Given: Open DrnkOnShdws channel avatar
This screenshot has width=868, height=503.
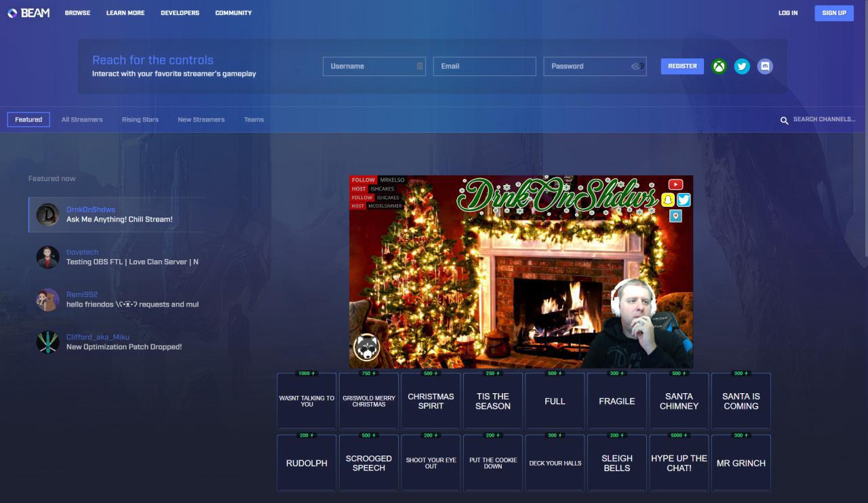Looking at the screenshot, I should [x=47, y=214].
